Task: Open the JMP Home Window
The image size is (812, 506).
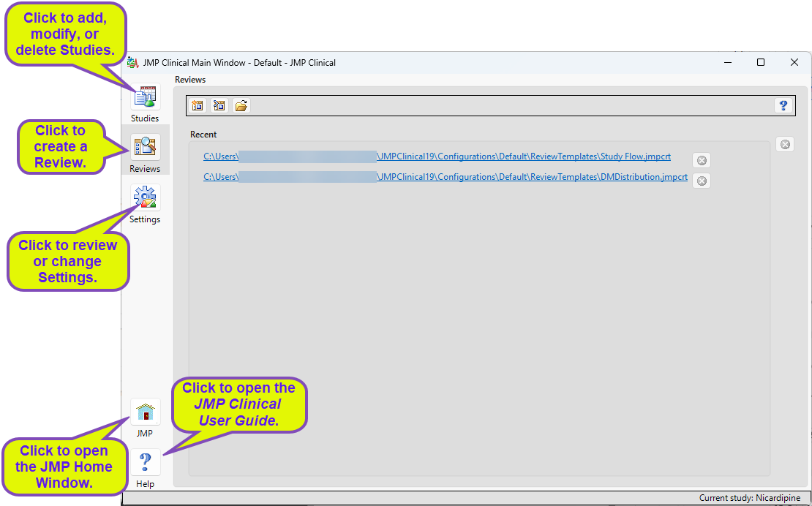Action: (145, 412)
